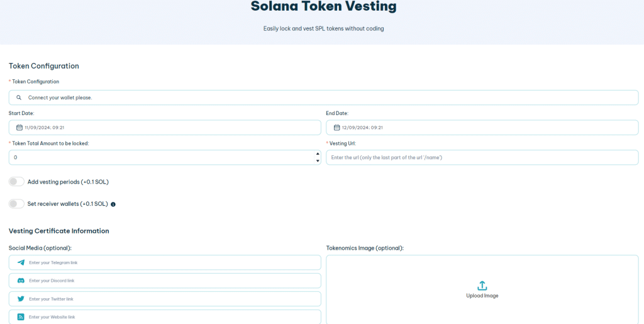Image resolution: width=644 pixels, height=324 pixels.
Task: Click the Telegram paper-plane icon
Action: 21,262
